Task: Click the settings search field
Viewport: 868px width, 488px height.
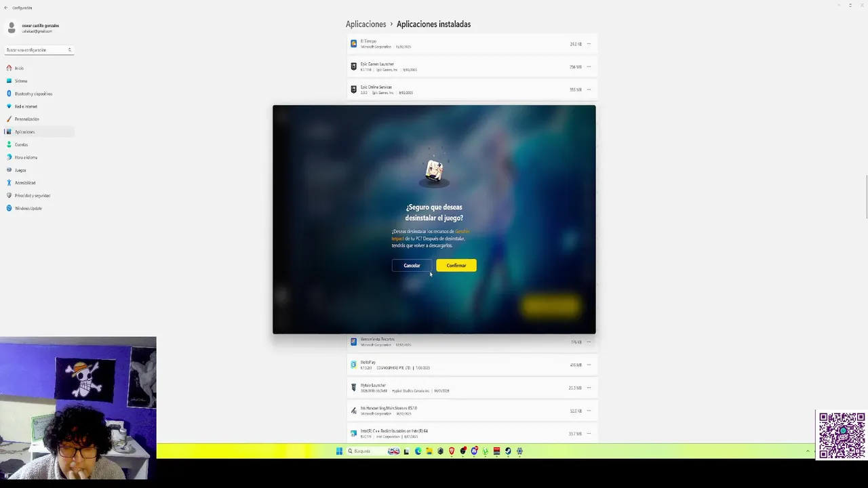Action: tap(39, 49)
